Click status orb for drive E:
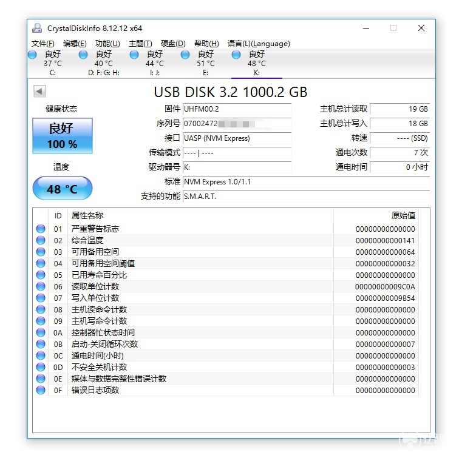Image resolution: width=476 pixels, height=458 pixels. [x=185, y=55]
